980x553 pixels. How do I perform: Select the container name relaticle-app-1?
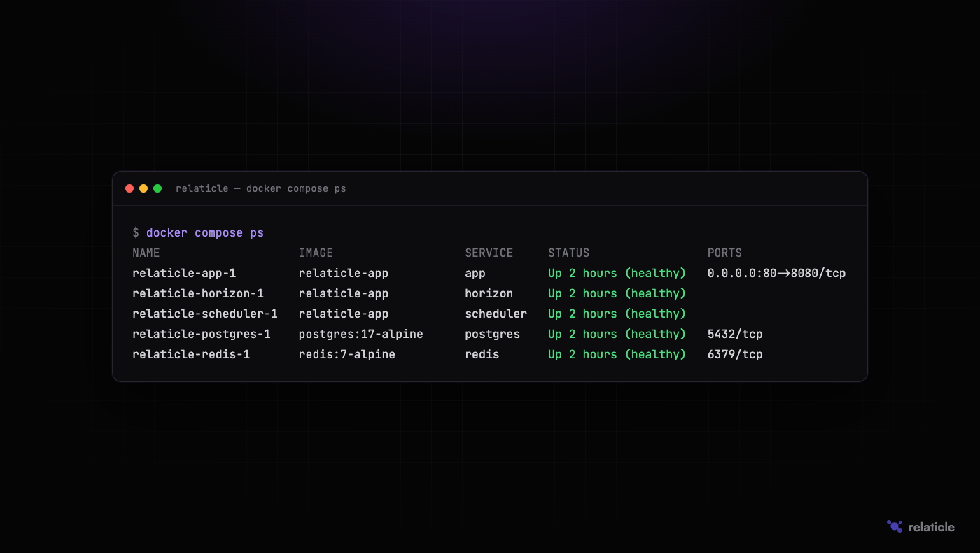[184, 273]
